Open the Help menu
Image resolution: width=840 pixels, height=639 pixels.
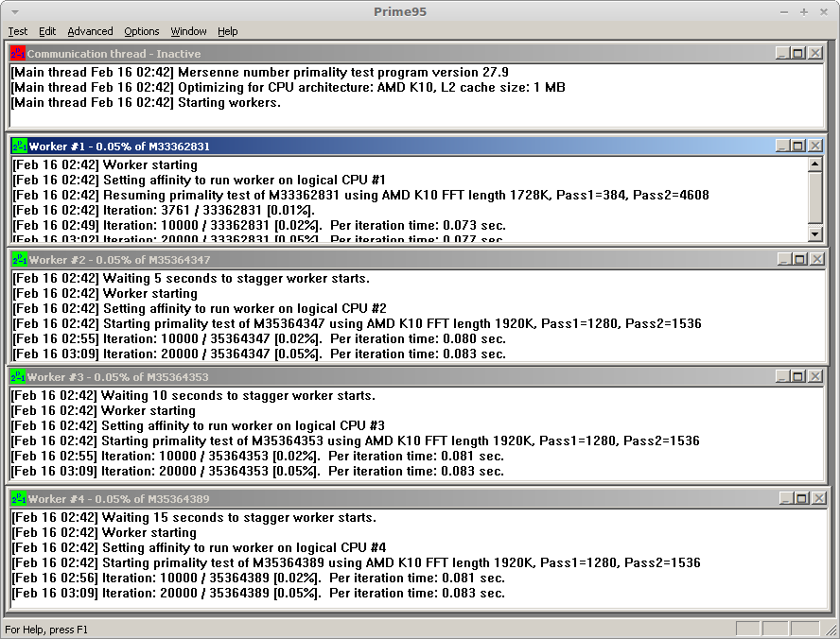click(228, 31)
